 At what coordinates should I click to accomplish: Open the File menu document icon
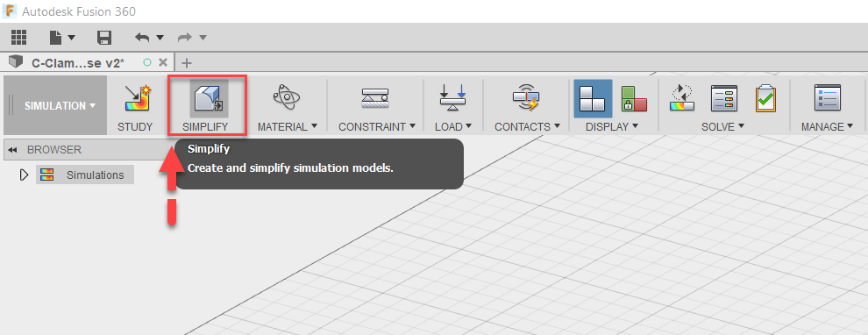pos(55,37)
